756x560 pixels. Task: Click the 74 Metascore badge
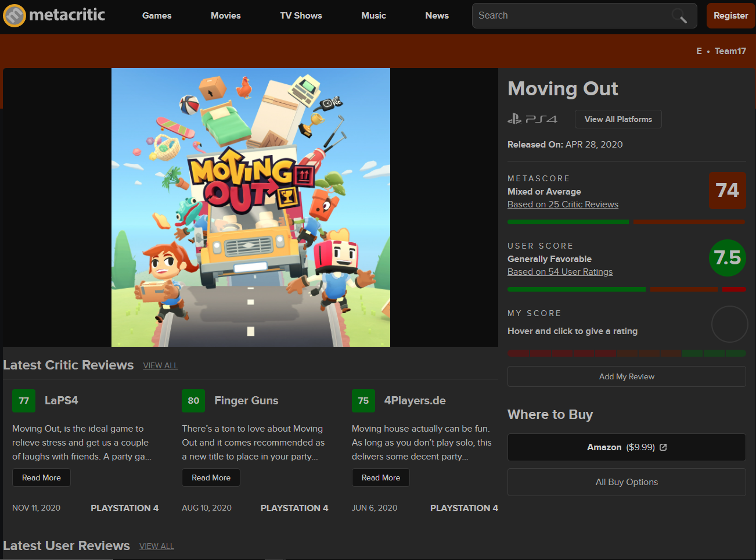point(727,191)
